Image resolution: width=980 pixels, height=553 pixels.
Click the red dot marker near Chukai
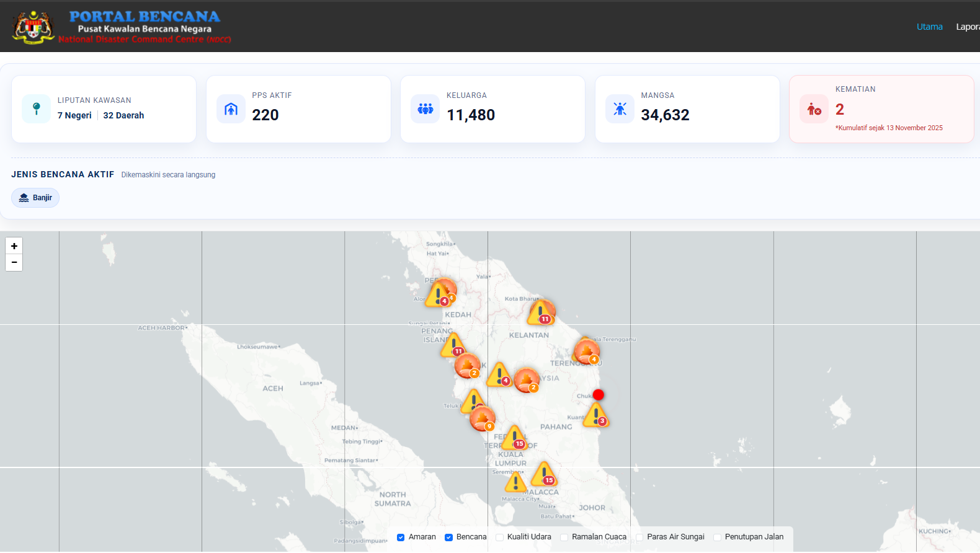(x=599, y=395)
